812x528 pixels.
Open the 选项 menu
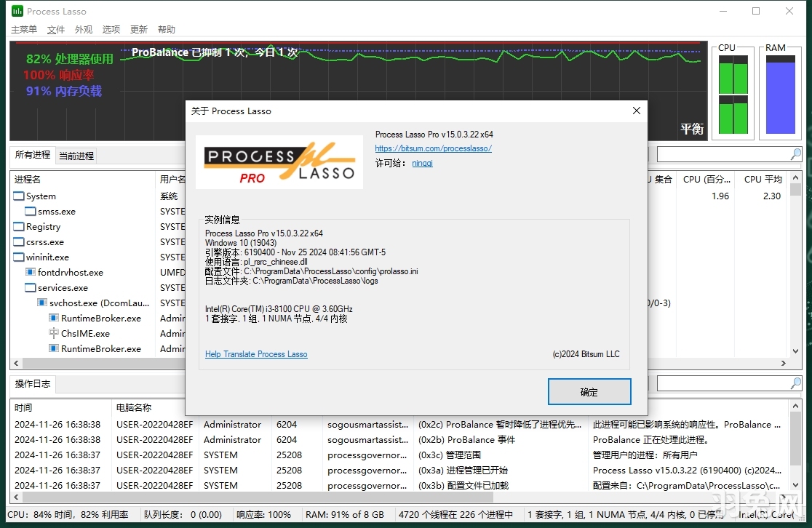click(x=111, y=29)
